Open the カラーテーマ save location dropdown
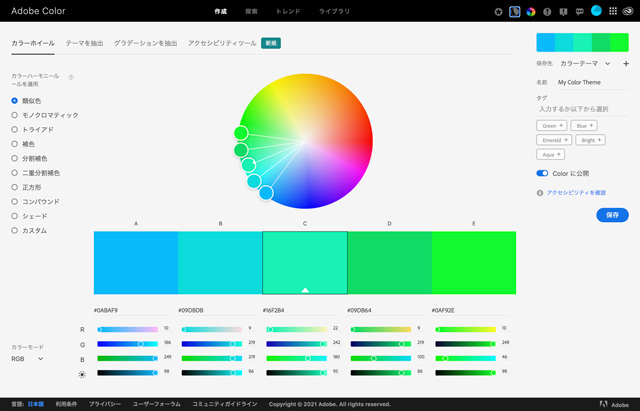The width and height of the screenshot is (640, 411). tap(585, 64)
